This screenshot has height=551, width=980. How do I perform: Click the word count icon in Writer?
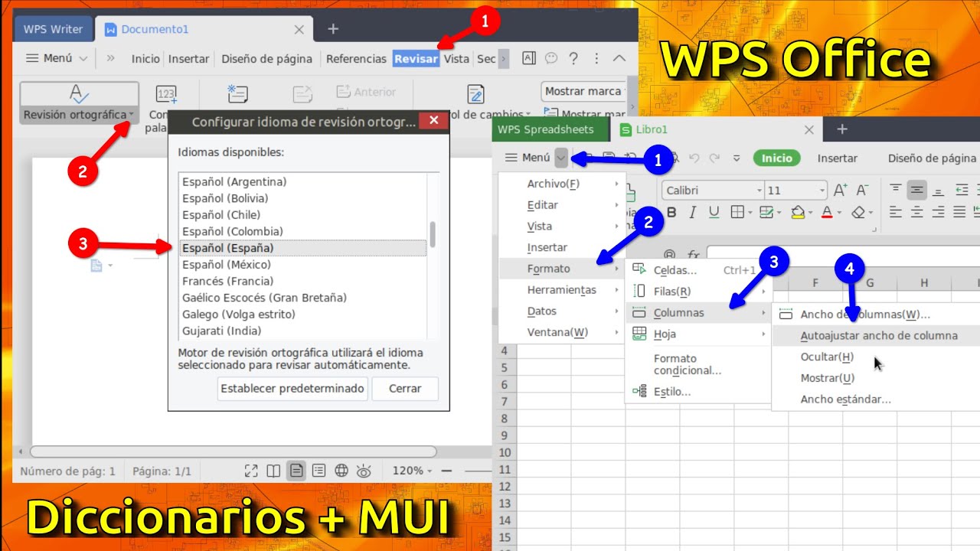click(166, 95)
